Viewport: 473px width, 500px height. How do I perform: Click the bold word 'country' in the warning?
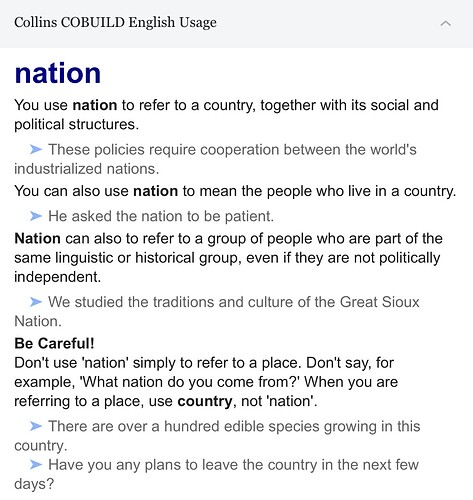point(205,402)
